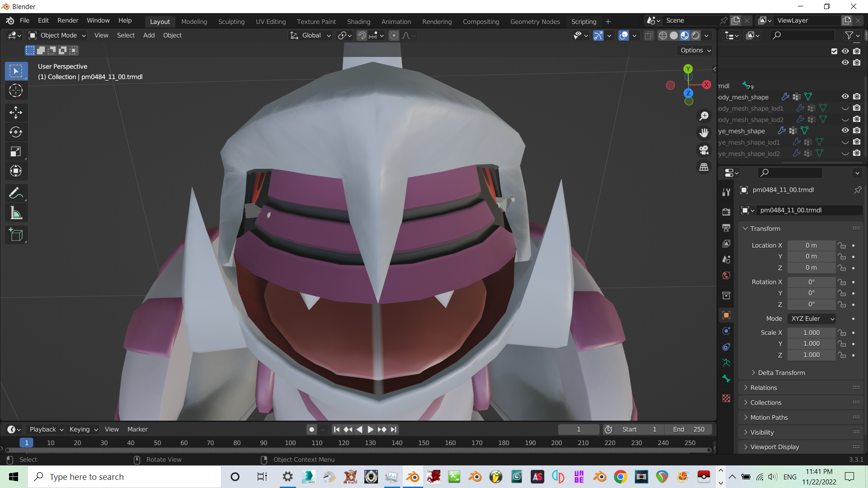Expand the Delta Transform section
Viewport: 868px width, 488px height.
(x=781, y=373)
